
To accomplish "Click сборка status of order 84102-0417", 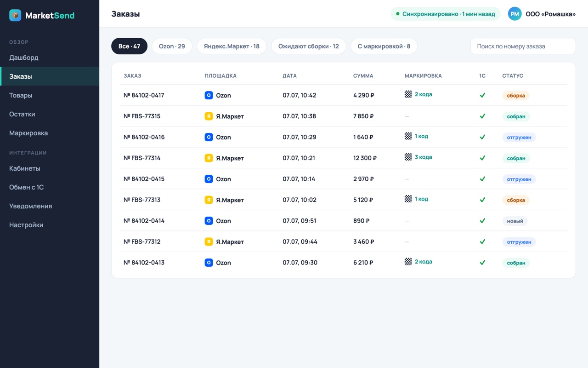I will point(516,96).
